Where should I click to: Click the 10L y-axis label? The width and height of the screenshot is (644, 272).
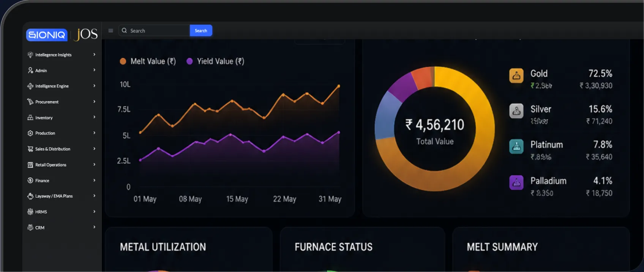[x=125, y=84]
